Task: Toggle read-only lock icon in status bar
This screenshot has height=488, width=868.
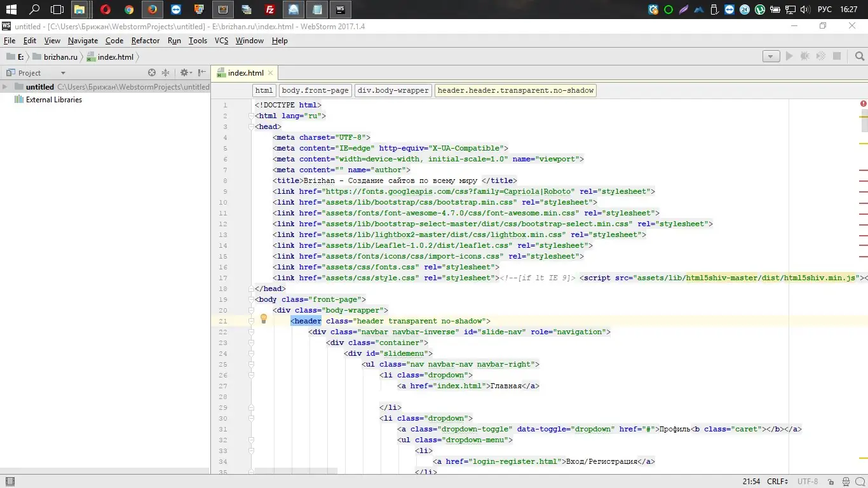Action: (831, 482)
